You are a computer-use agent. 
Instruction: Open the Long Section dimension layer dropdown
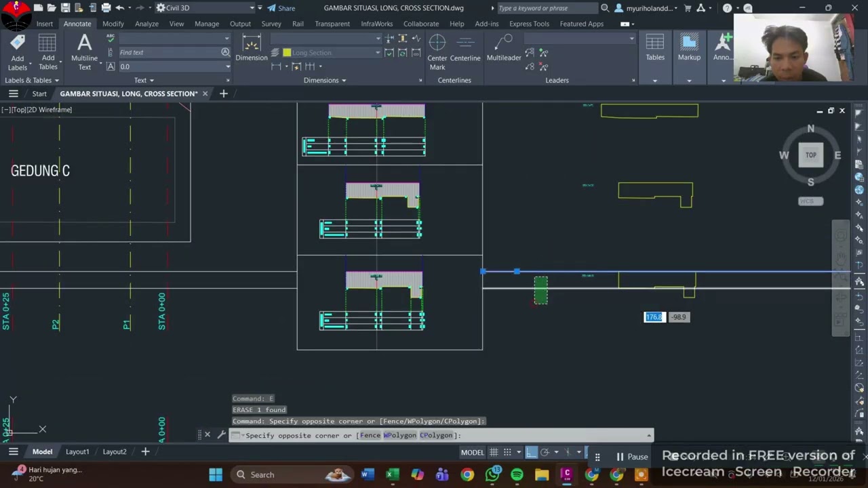(378, 52)
